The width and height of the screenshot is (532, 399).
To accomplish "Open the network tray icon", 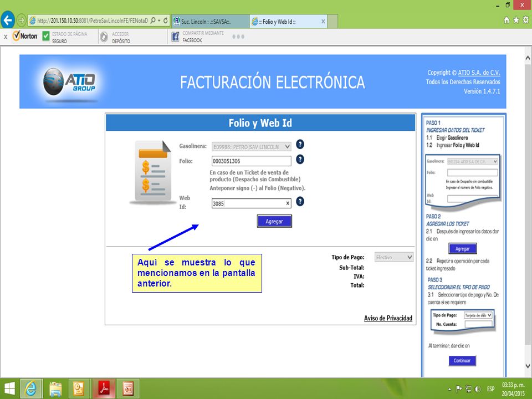I will (x=468, y=389).
